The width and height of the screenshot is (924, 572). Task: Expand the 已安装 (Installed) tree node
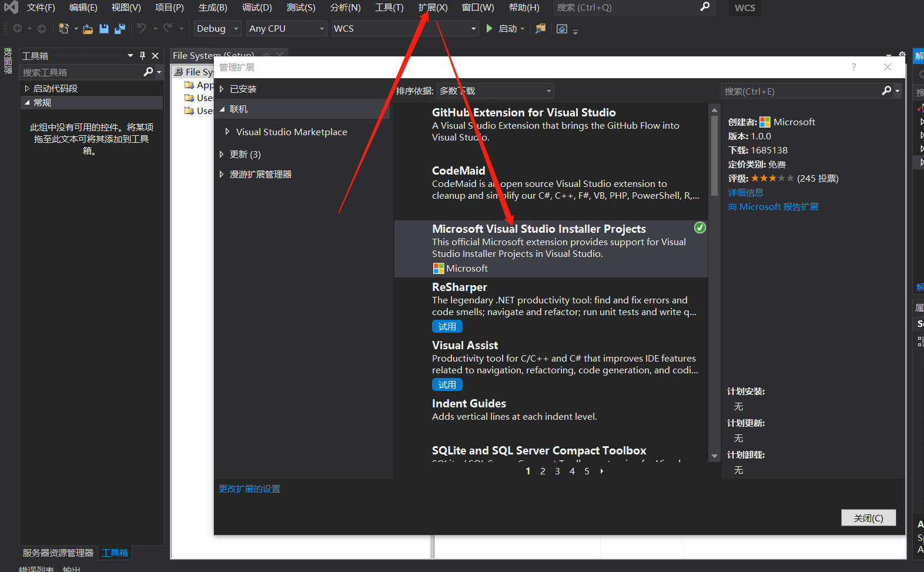click(222, 89)
